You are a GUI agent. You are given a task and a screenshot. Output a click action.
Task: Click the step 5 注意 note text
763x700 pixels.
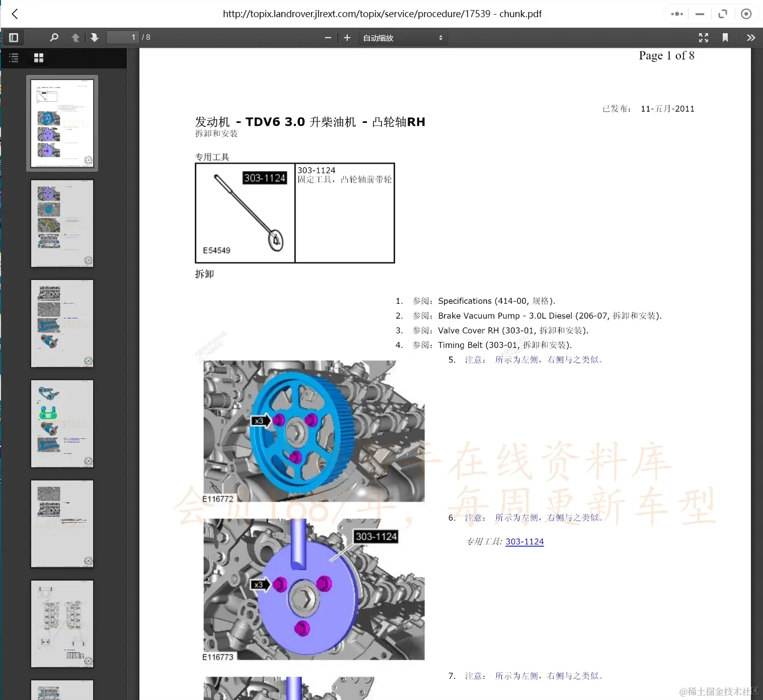tap(534, 360)
